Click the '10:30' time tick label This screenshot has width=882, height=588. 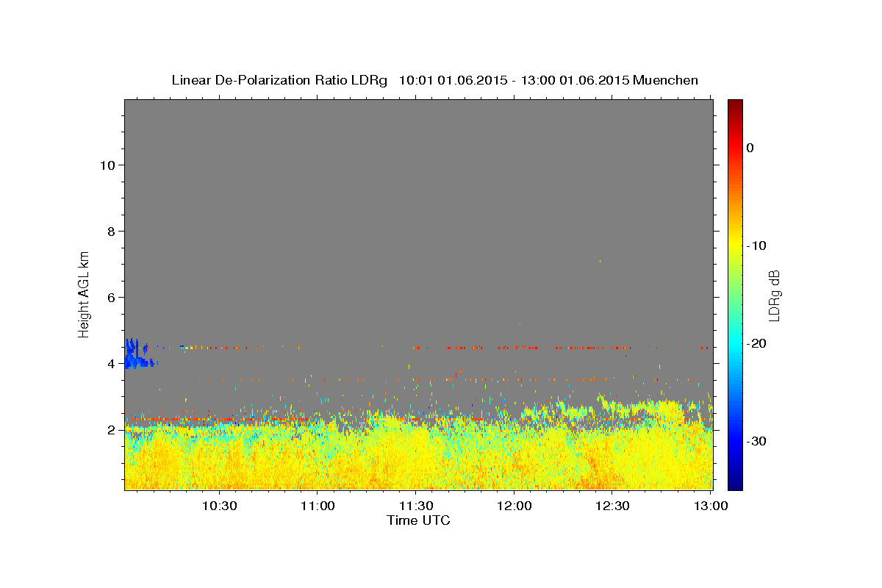(219, 506)
